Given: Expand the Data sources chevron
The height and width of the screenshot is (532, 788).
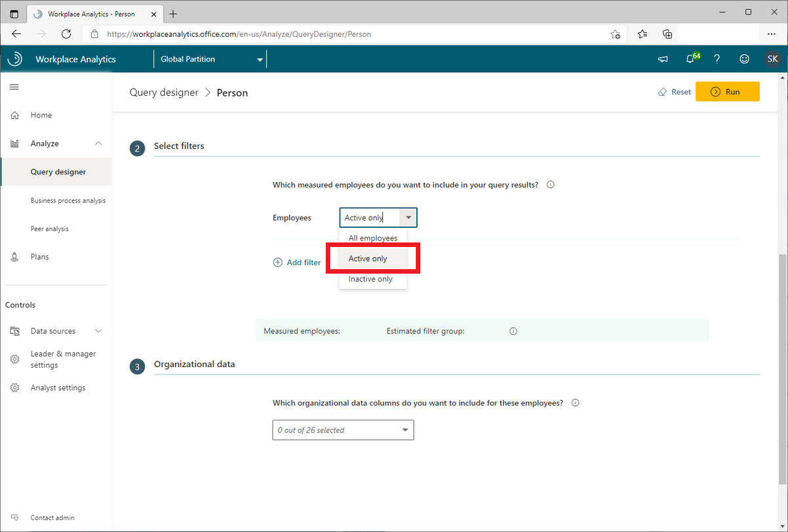Looking at the screenshot, I should [x=98, y=332].
